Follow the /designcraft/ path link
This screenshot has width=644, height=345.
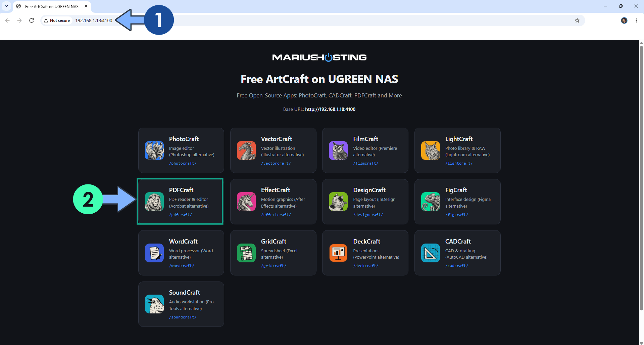tap(368, 215)
